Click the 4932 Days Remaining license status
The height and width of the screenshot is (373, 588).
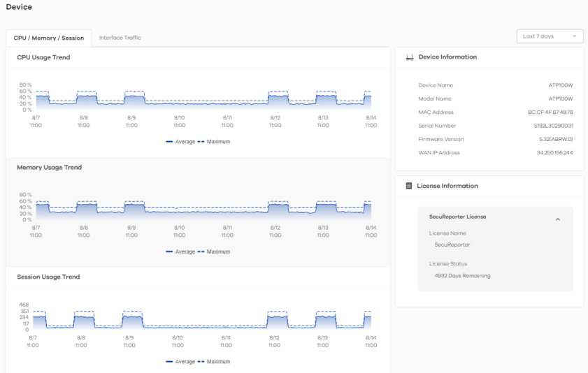[462, 276]
